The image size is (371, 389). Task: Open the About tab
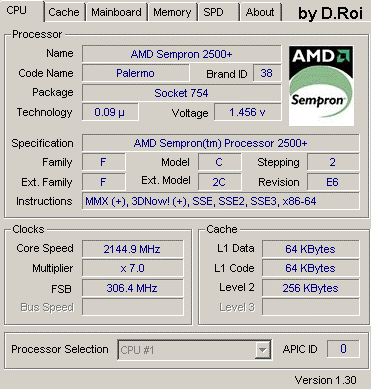(260, 12)
